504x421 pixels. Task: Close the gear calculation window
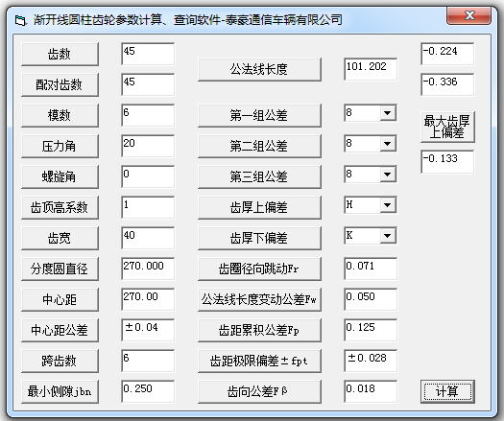469,15
